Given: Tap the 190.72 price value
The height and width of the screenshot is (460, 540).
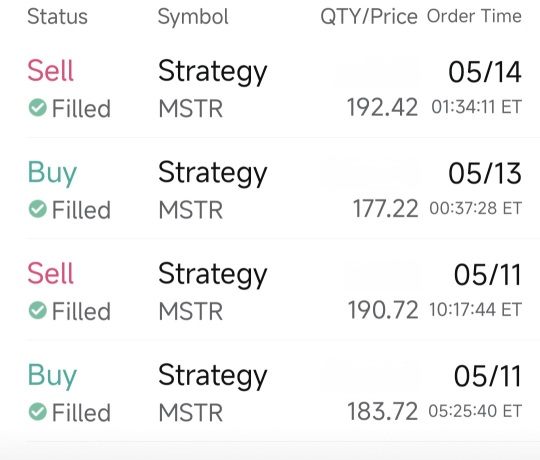Looking at the screenshot, I should point(383,310).
